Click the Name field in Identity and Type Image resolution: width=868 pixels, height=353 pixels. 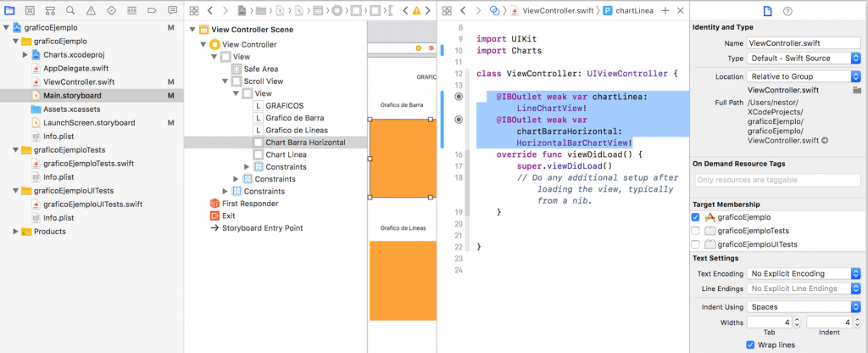(802, 42)
